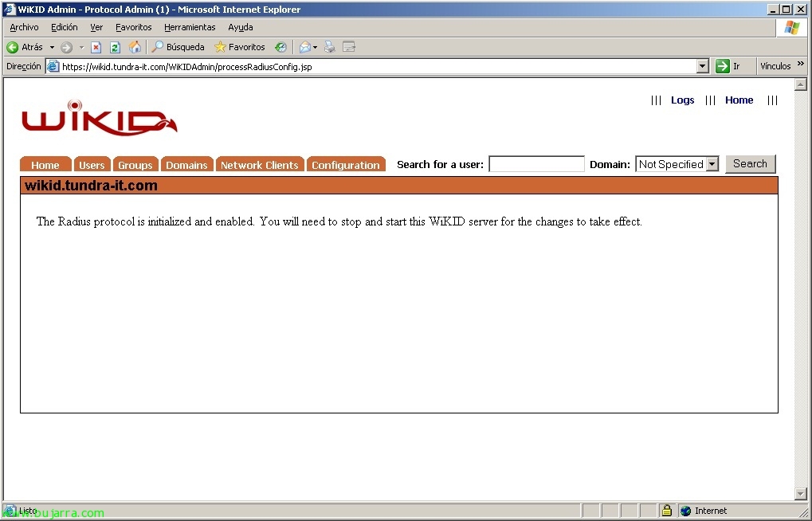Image resolution: width=812 pixels, height=521 pixels.
Task: Follow the Home link at top right
Action: [739, 100]
